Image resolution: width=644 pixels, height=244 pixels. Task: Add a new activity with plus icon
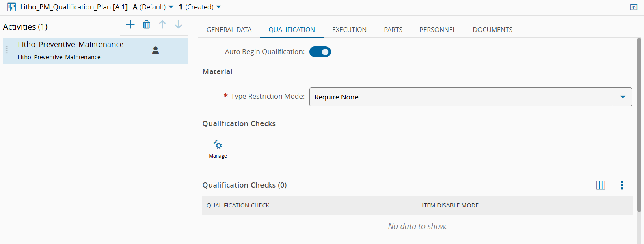pyautogui.click(x=130, y=25)
